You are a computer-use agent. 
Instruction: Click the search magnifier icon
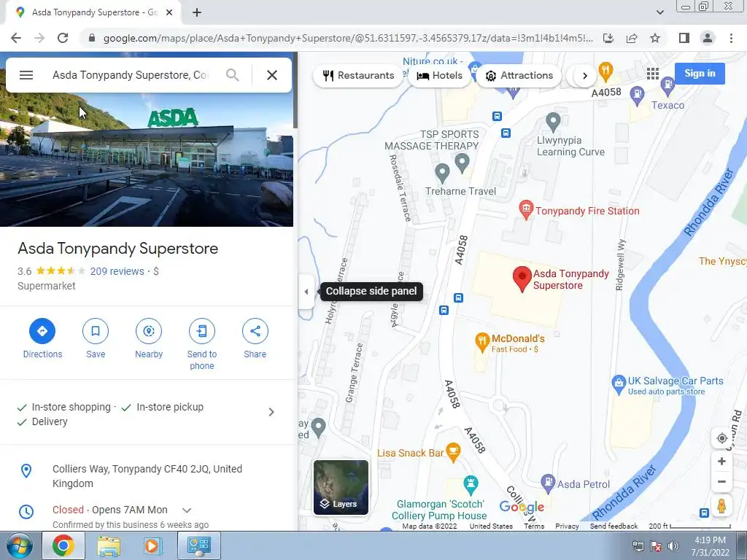[x=232, y=75]
